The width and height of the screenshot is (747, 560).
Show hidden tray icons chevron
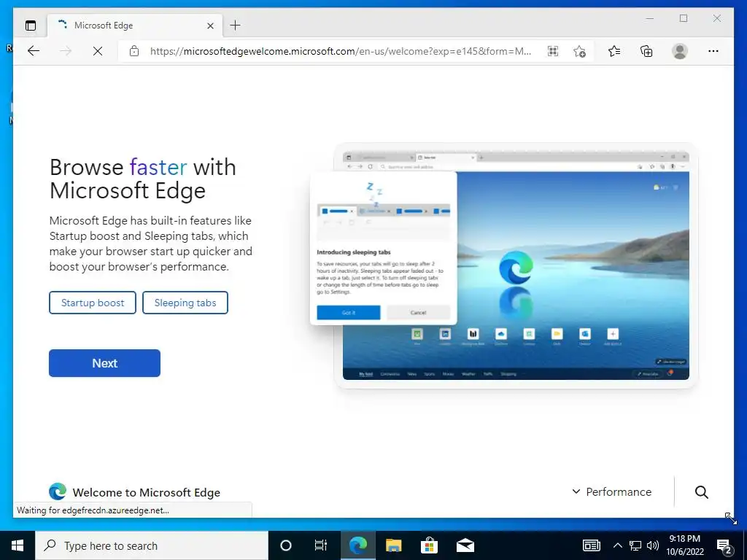[617, 545]
